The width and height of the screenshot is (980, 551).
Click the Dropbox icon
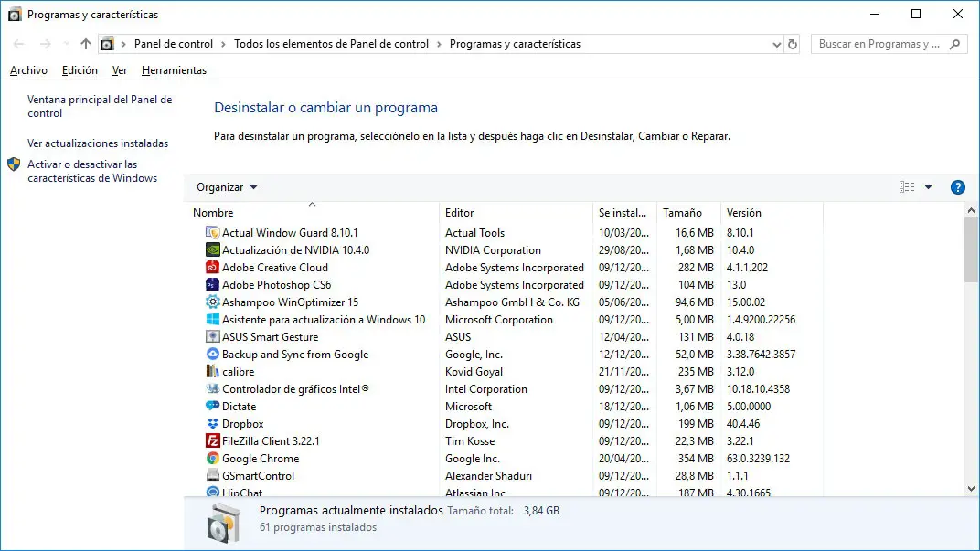212,424
